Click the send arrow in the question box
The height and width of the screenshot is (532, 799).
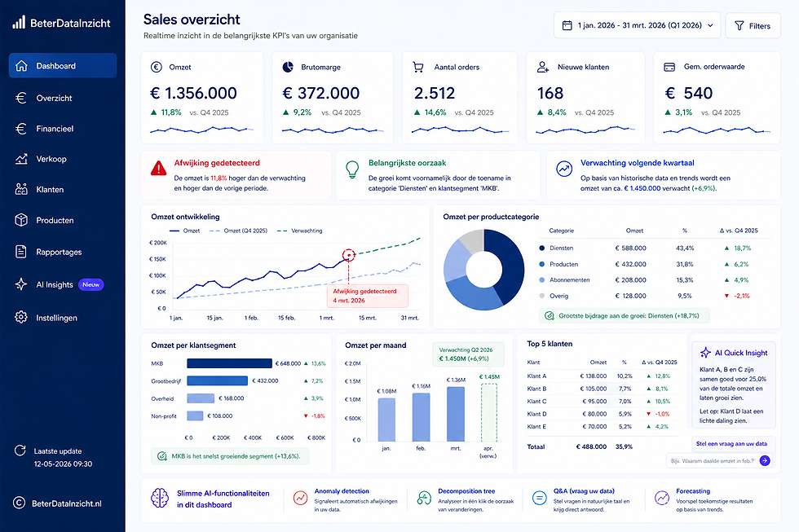pos(765,461)
